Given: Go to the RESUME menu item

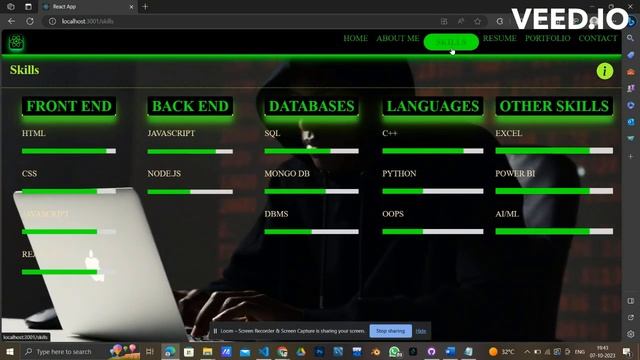Looking at the screenshot, I should 500,38.
